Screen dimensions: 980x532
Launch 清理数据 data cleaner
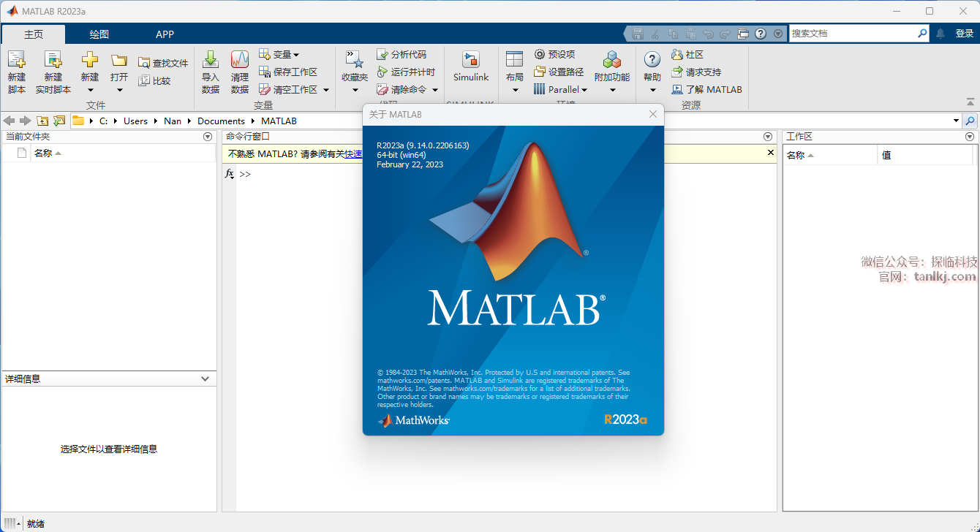click(x=240, y=72)
